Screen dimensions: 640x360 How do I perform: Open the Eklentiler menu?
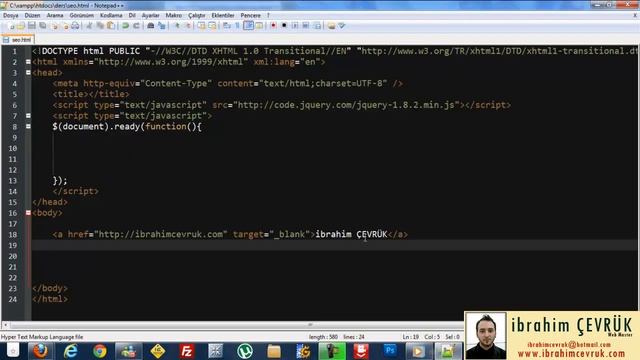[223, 15]
